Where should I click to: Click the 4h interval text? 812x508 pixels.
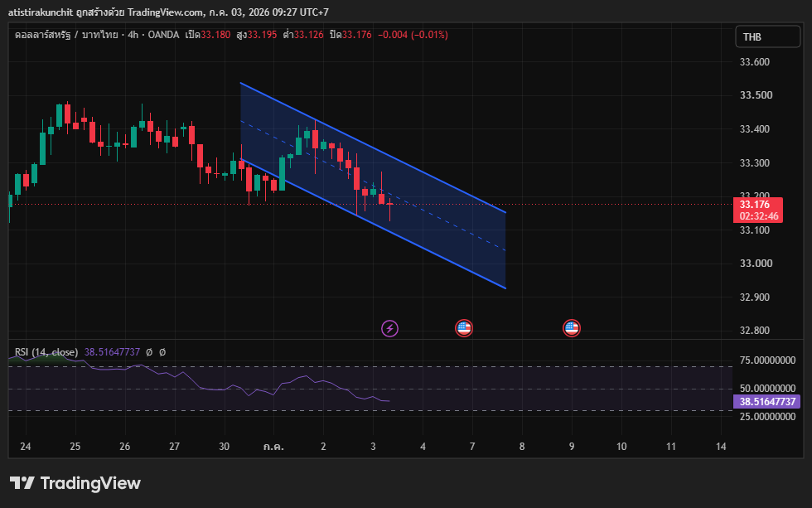point(133,35)
